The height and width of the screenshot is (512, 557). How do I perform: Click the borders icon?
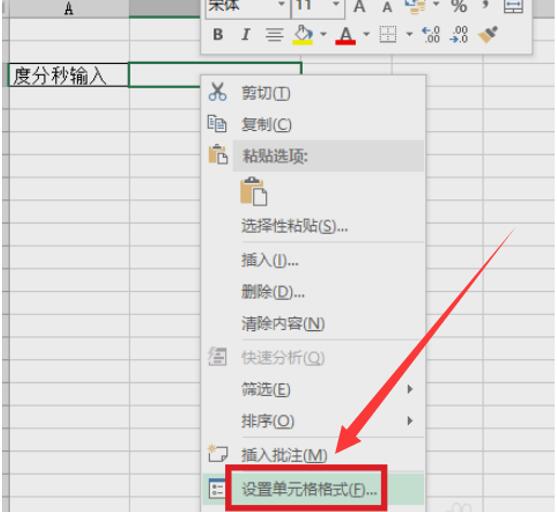(x=388, y=34)
